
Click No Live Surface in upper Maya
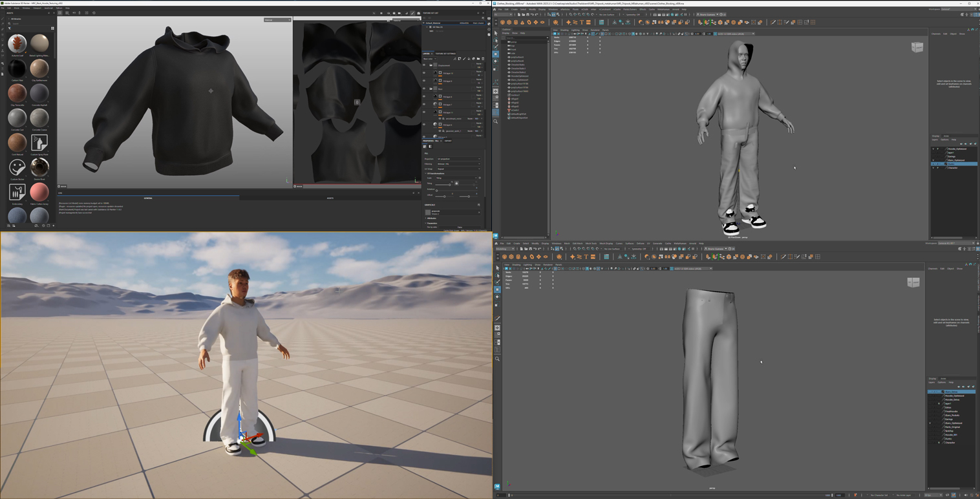click(607, 14)
